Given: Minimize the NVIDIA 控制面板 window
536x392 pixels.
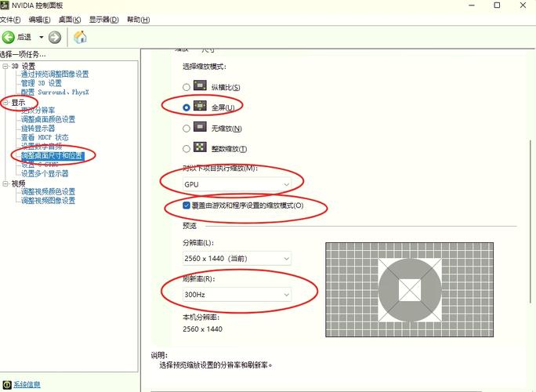Looking at the screenshot, I should [x=472, y=5].
